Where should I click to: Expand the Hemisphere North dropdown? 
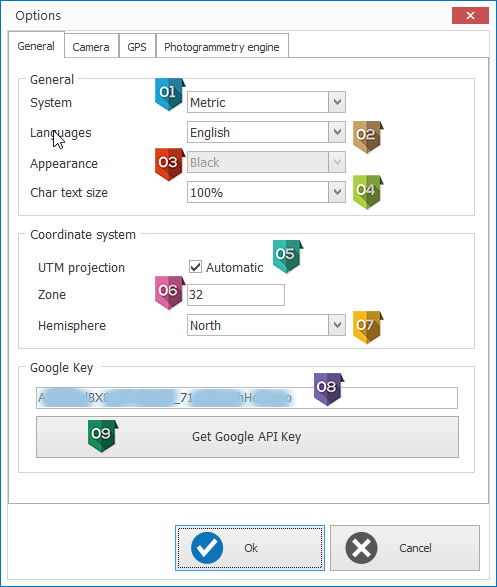click(266, 325)
